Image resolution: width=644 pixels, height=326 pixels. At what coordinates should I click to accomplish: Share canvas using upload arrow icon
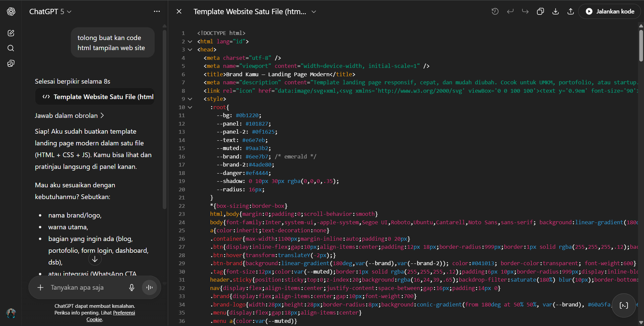(570, 12)
